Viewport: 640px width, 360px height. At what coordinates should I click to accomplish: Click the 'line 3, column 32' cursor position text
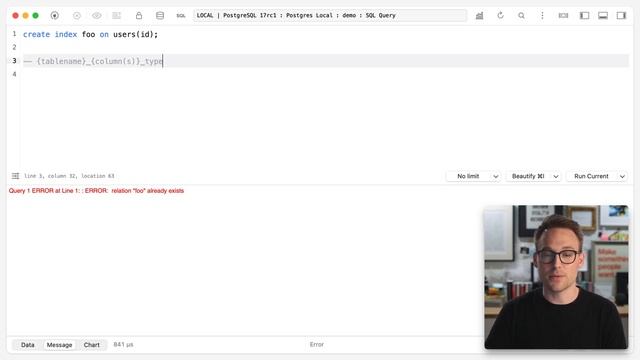(69, 176)
